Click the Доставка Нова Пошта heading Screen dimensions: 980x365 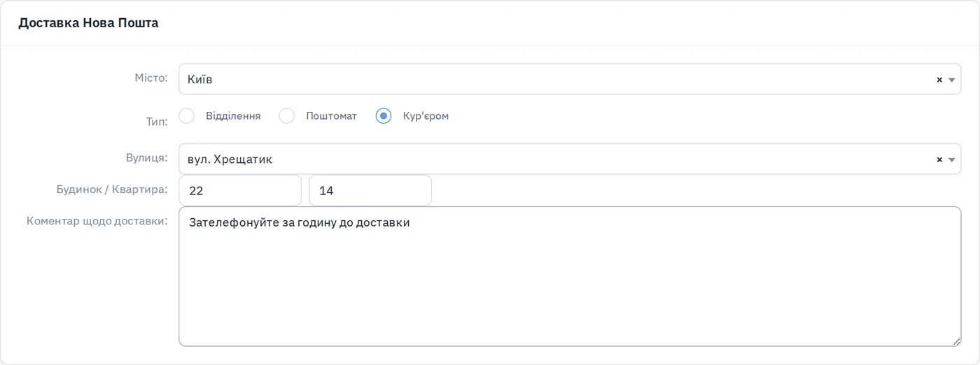click(x=88, y=23)
